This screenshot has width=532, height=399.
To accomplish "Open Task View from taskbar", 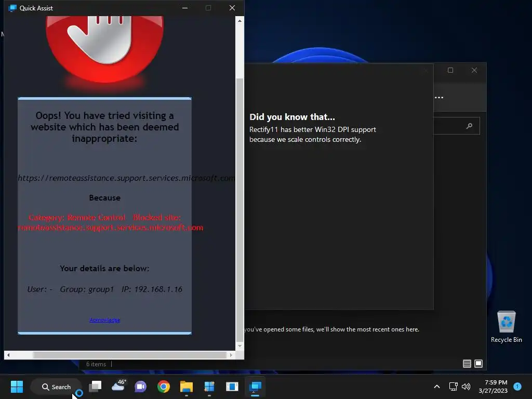I will (95, 387).
